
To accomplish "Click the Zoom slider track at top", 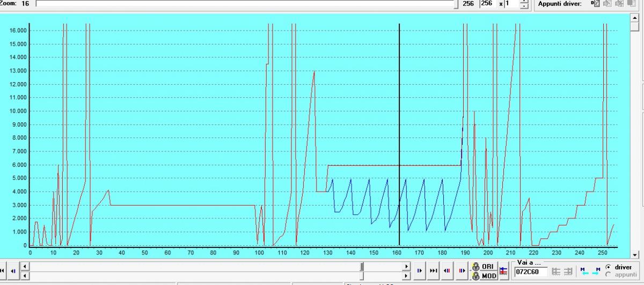I will pyautogui.click(x=246, y=3).
